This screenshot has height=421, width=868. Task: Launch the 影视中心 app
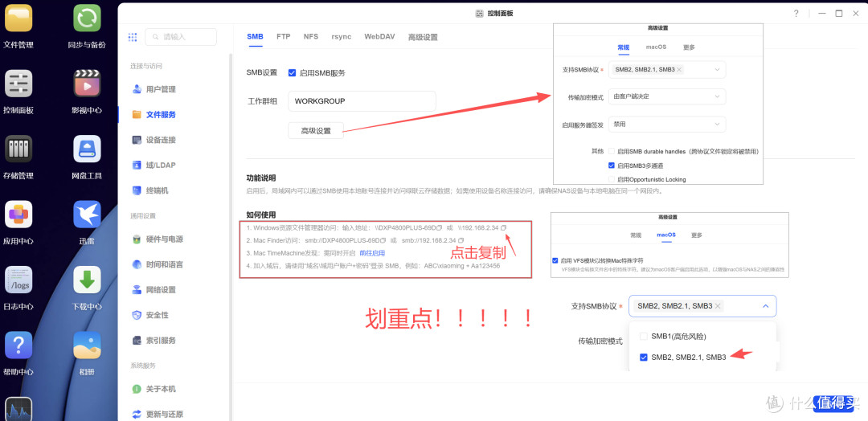(x=87, y=84)
